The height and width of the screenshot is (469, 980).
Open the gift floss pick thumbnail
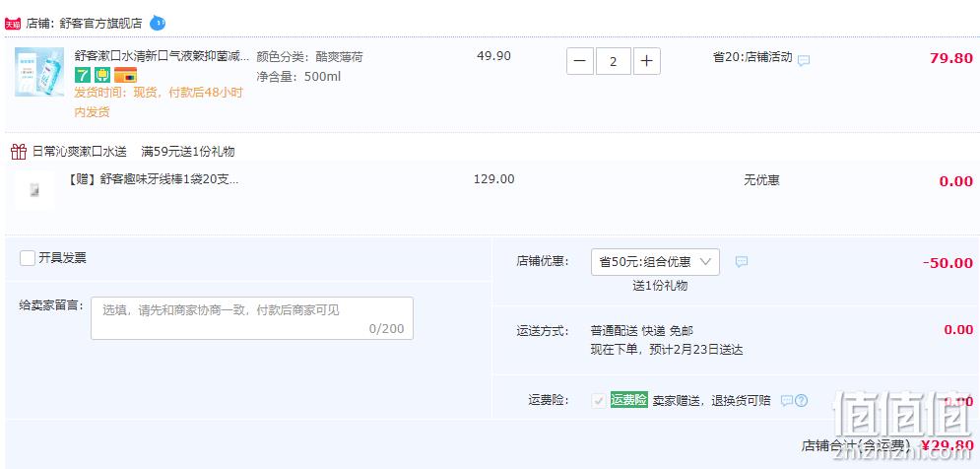pos(34,191)
